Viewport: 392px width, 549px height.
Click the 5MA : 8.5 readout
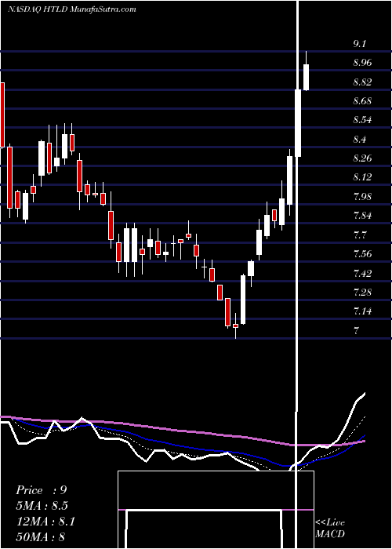coord(42,506)
